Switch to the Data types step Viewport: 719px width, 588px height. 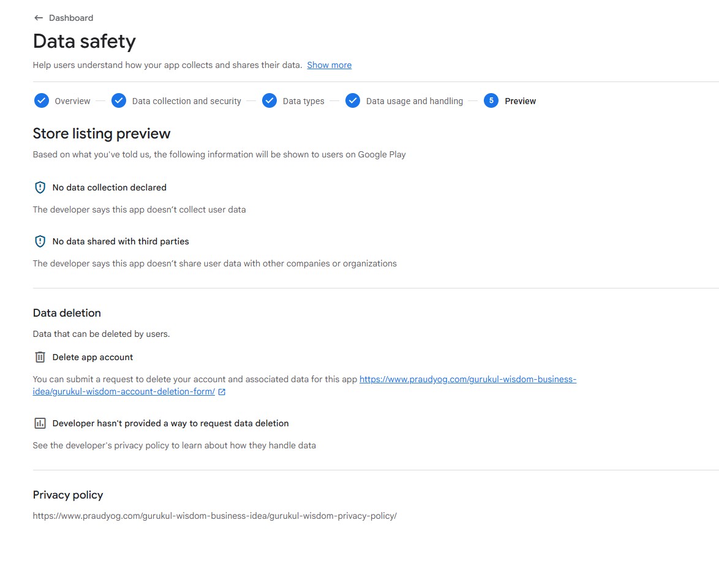coord(303,101)
